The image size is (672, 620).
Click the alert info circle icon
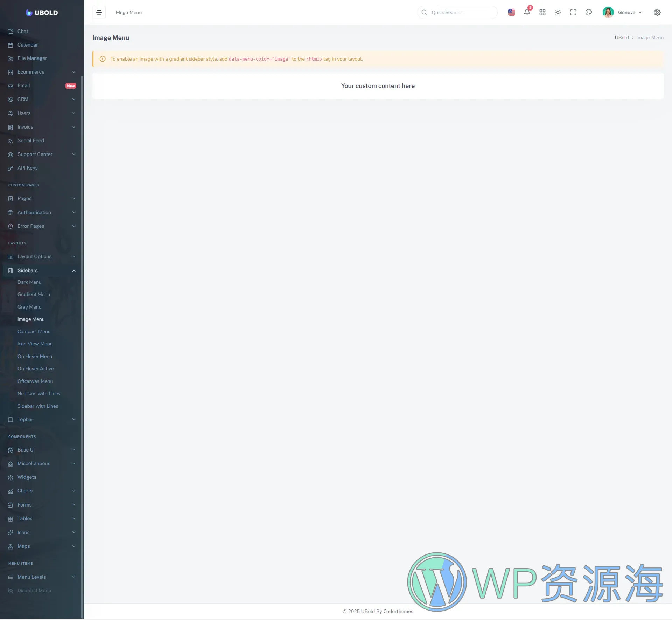(x=103, y=59)
